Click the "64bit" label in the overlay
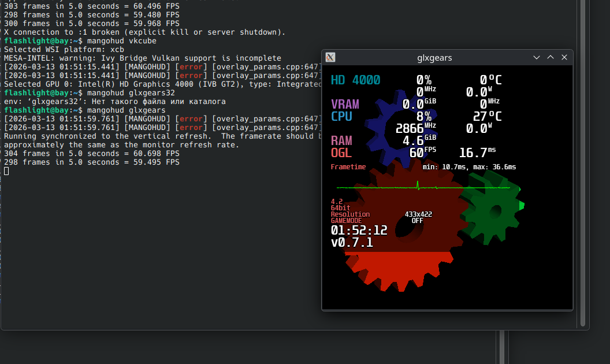This screenshot has height=364, width=610. pos(340,208)
